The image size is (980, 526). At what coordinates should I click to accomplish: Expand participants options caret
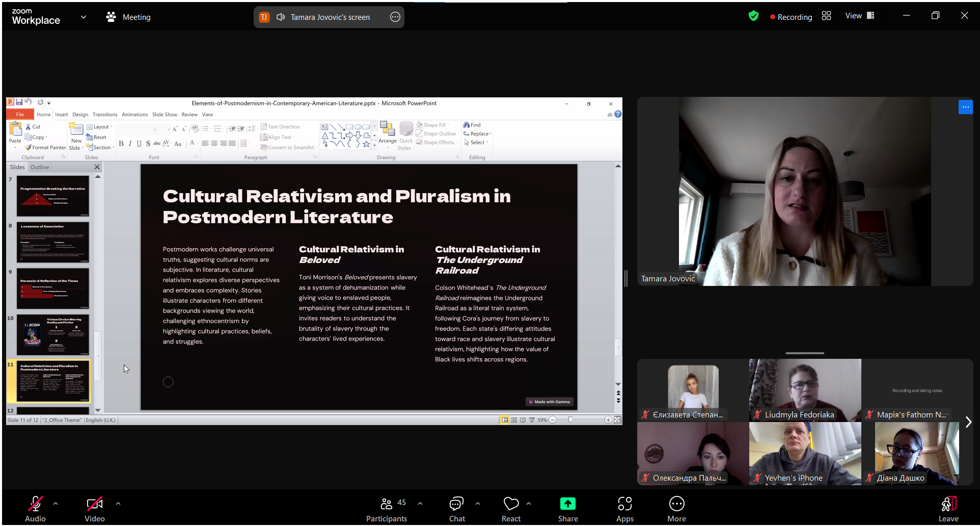[x=420, y=504]
